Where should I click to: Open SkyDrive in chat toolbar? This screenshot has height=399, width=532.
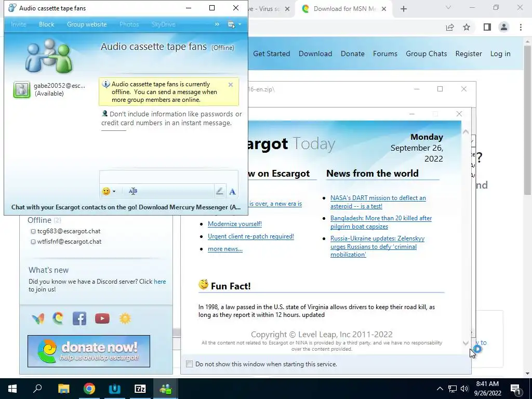point(163,24)
